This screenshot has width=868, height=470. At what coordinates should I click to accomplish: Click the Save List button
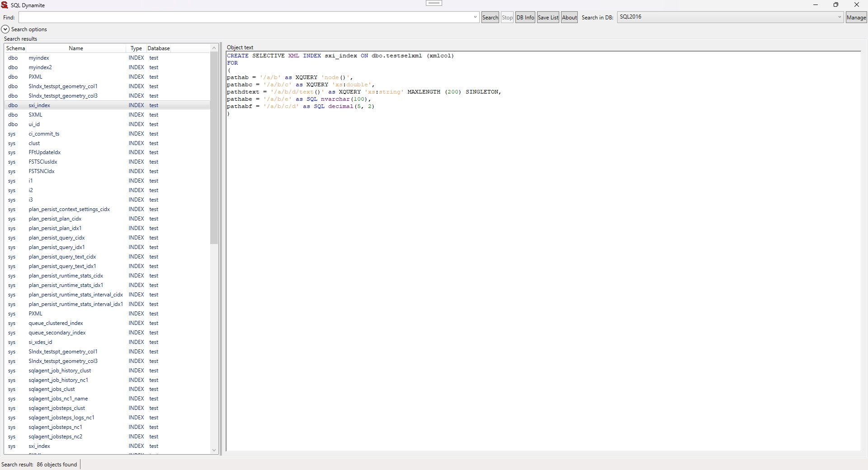point(548,18)
